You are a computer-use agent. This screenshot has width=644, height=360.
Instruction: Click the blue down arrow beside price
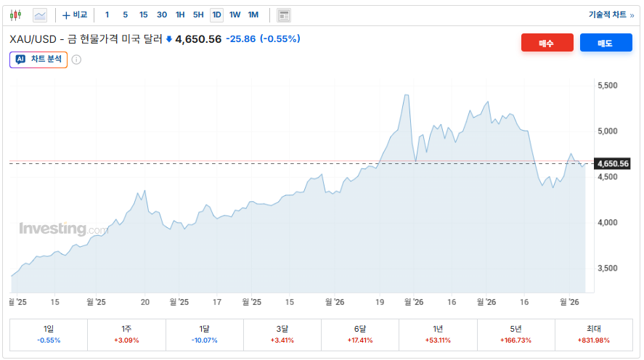tap(169, 39)
